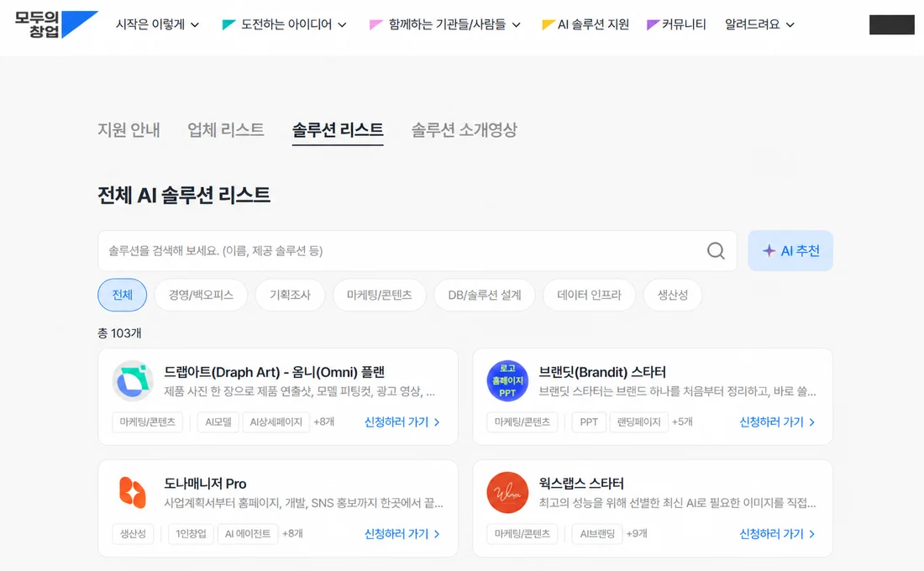The image size is (924, 571).
Task: Click the AI상세페이지 tag
Action: pyautogui.click(x=276, y=422)
